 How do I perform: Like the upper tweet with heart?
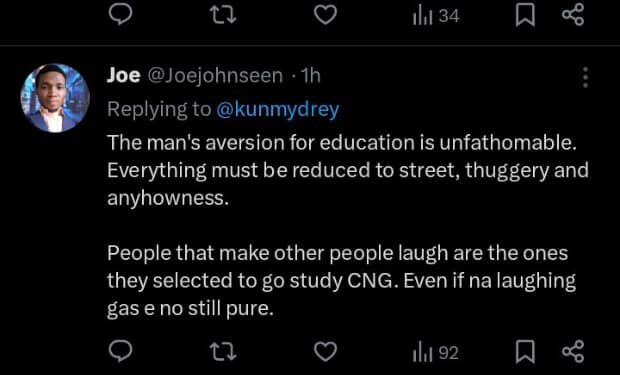click(325, 15)
